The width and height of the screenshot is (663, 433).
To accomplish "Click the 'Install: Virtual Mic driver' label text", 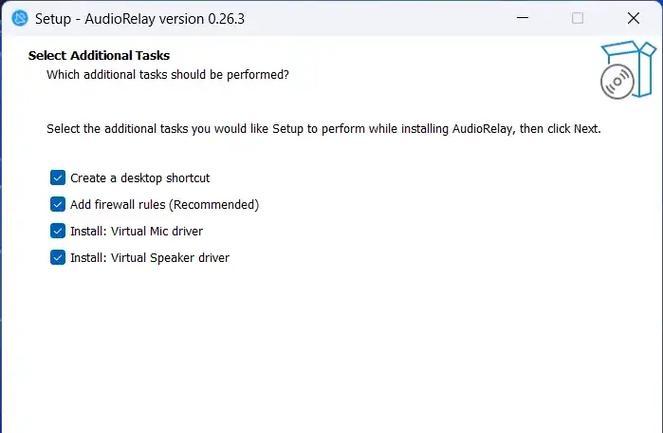I will pyautogui.click(x=137, y=231).
